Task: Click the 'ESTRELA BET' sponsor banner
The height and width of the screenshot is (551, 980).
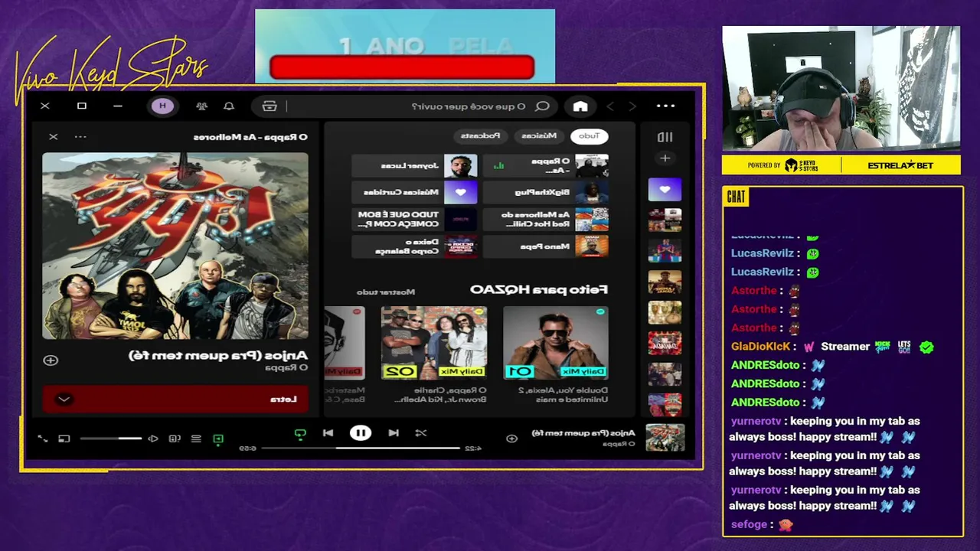Action: (x=900, y=165)
